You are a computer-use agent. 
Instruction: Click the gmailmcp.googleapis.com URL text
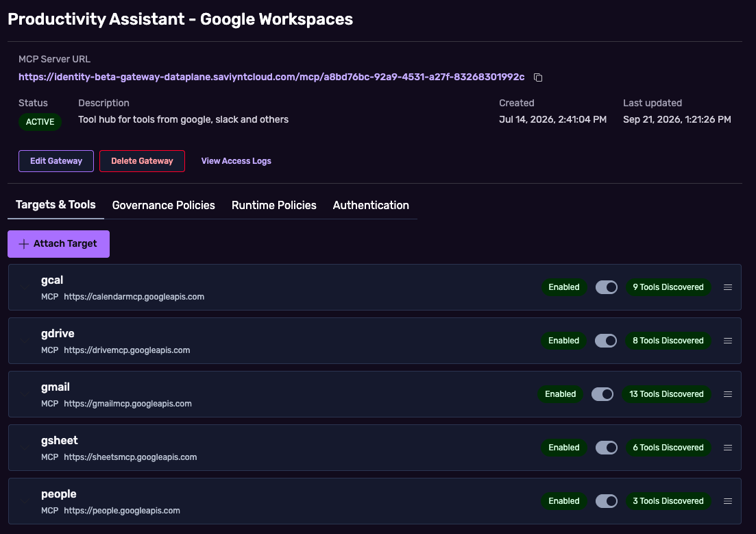(x=127, y=404)
